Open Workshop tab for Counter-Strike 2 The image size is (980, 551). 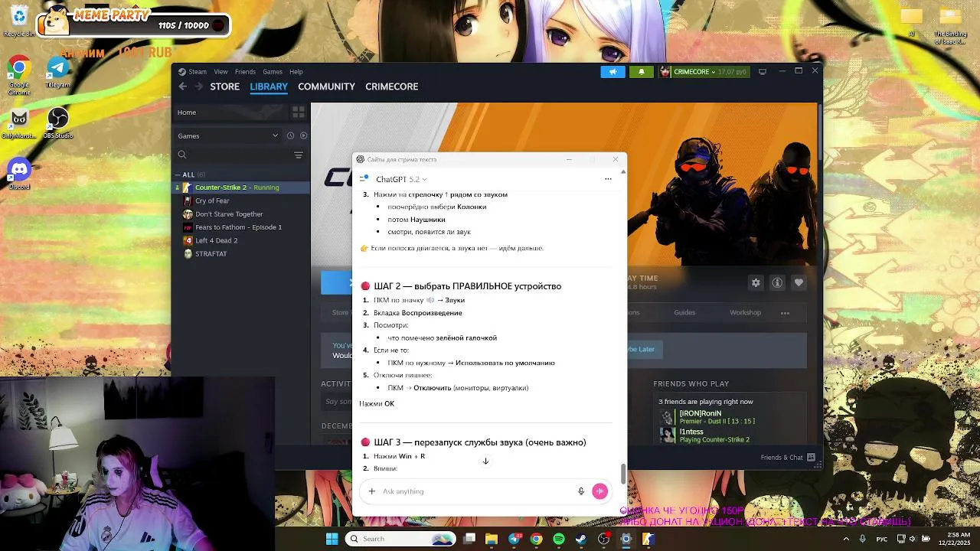(x=745, y=312)
